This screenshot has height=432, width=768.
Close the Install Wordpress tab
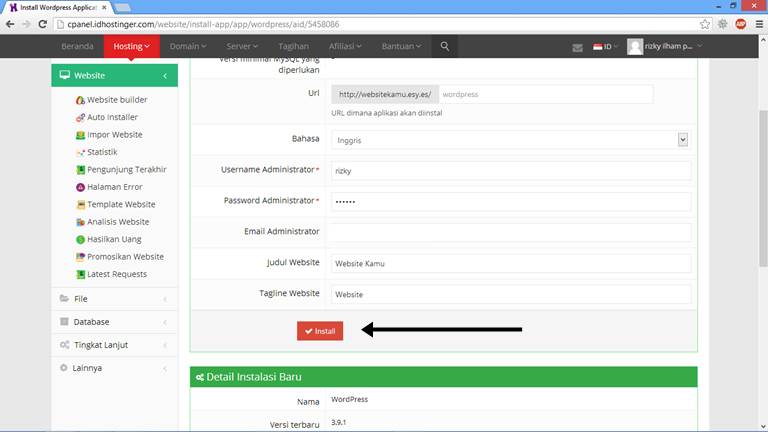tap(104, 7)
